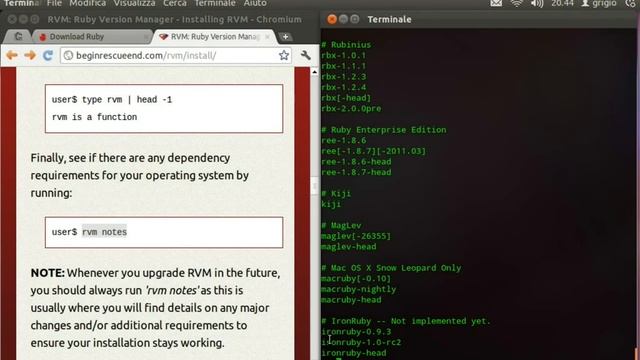Click 'ironruby-0.9.3' in terminal
Image resolution: width=640 pixels, height=360 pixels.
[356, 331]
